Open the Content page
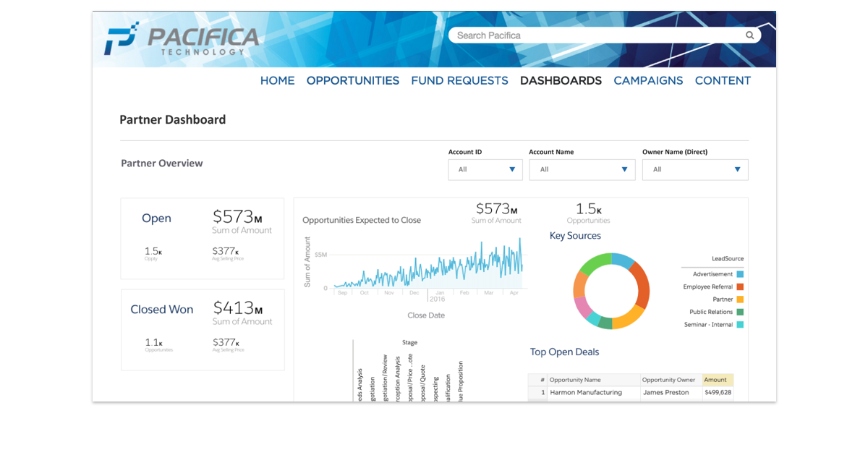 pos(723,81)
